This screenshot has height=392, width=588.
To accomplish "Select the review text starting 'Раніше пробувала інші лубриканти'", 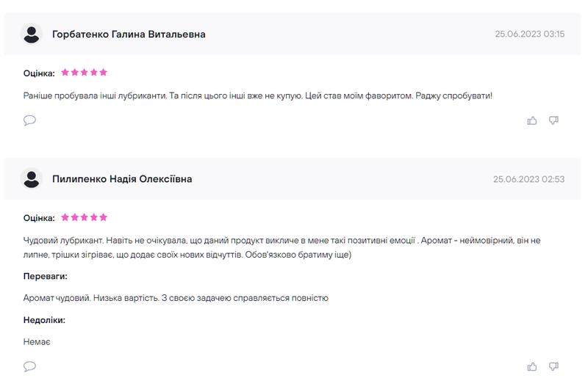I will pos(258,96).
